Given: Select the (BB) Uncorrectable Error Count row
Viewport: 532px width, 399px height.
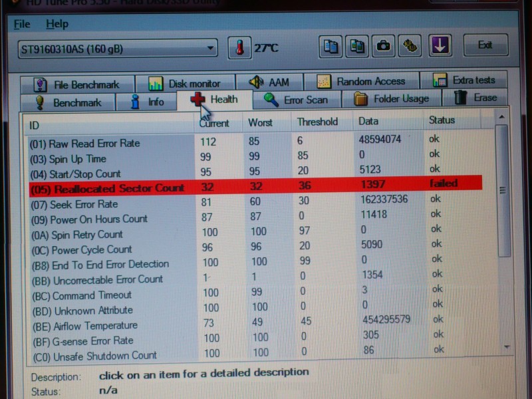Looking at the screenshot, I should (x=256, y=277).
